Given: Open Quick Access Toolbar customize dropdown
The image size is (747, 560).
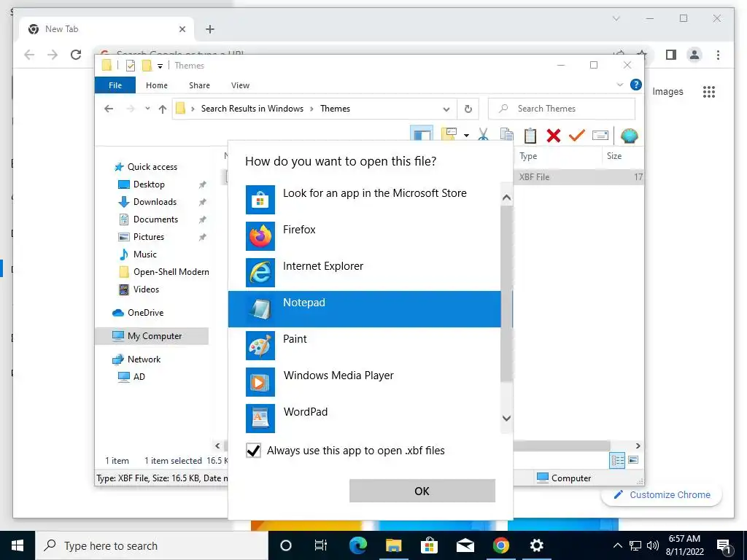Looking at the screenshot, I should click(160, 66).
